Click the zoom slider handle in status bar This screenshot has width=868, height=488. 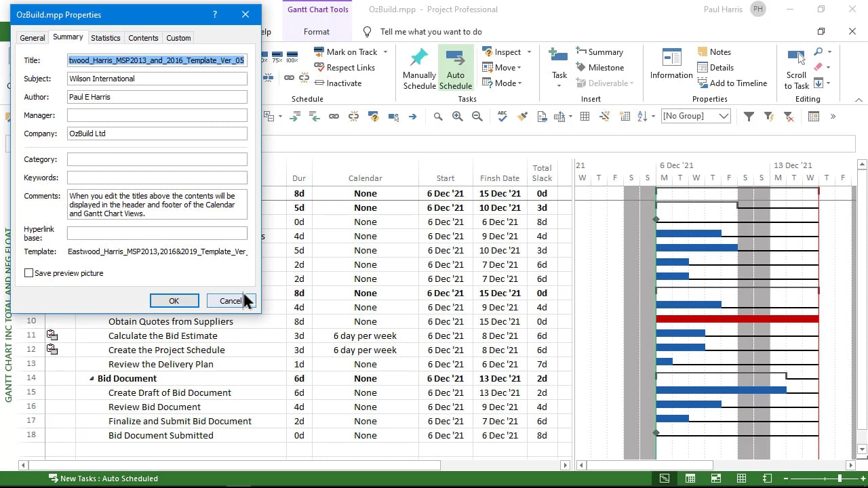pyautogui.click(x=840, y=479)
